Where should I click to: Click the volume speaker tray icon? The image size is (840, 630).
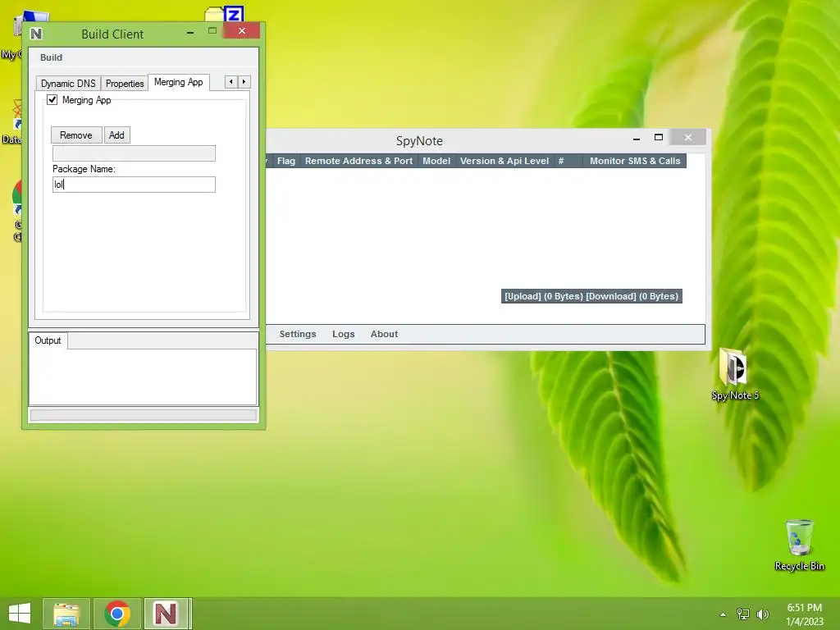pyautogui.click(x=762, y=614)
